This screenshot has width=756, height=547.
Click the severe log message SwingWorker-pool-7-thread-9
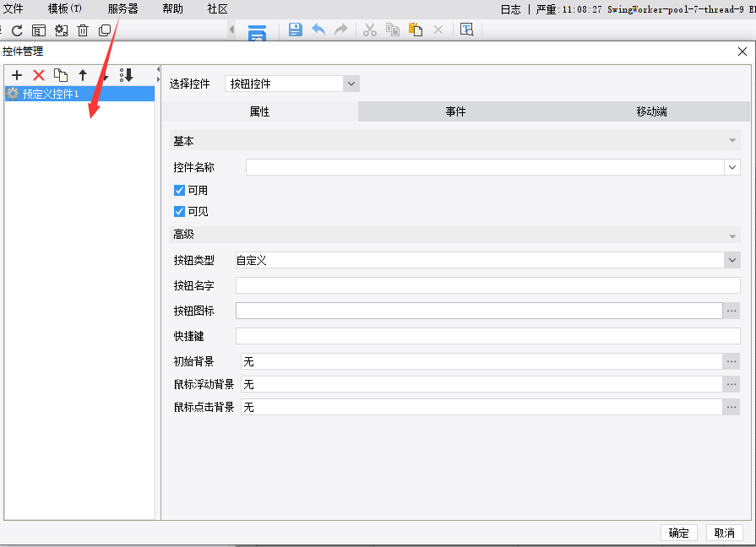[645, 9]
